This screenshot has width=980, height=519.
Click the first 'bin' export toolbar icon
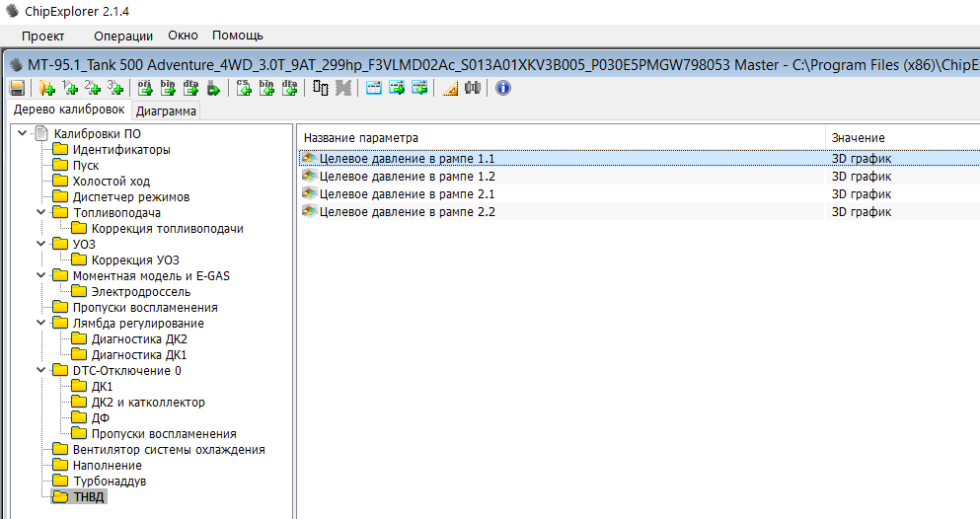(x=168, y=88)
